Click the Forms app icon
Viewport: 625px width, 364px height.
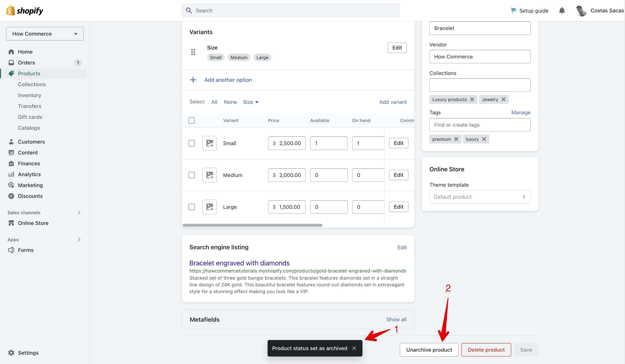click(x=11, y=250)
